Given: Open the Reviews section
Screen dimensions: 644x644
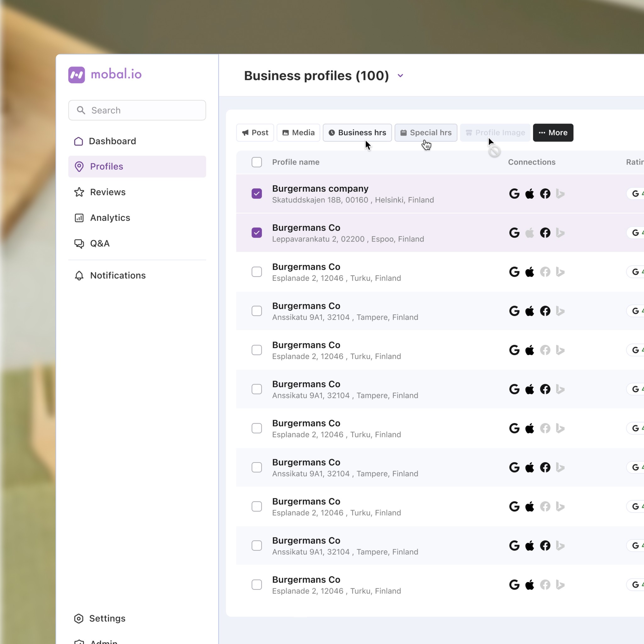Looking at the screenshot, I should point(107,192).
